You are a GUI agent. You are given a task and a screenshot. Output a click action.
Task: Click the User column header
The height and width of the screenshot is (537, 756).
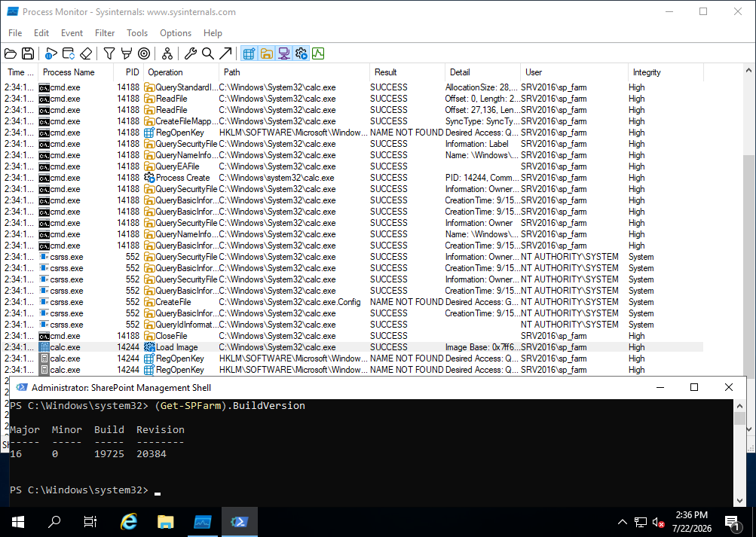[574, 72]
